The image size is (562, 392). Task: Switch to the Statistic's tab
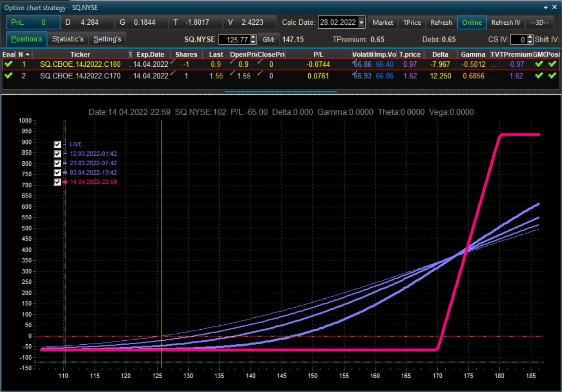point(68,39)
